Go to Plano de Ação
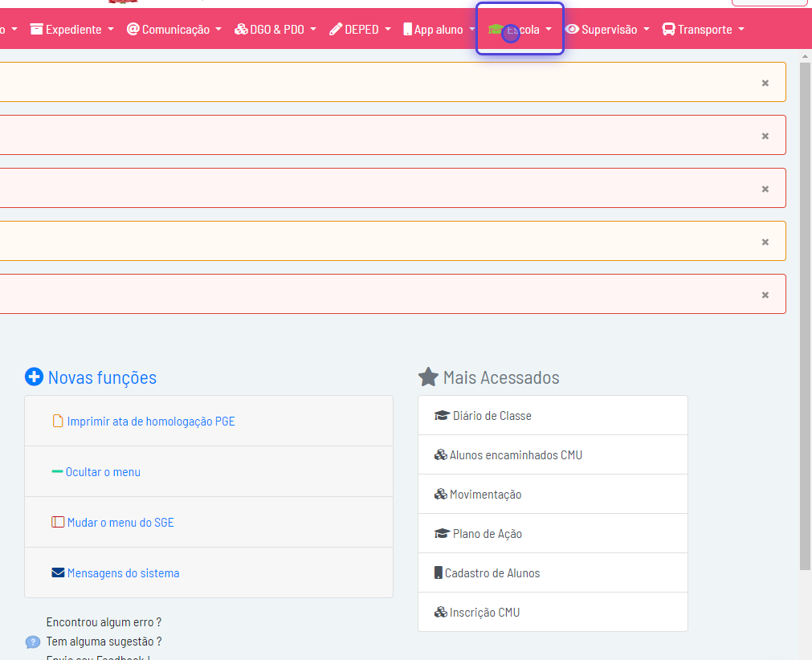Viewport: 812px width, 660px height. 553,533
